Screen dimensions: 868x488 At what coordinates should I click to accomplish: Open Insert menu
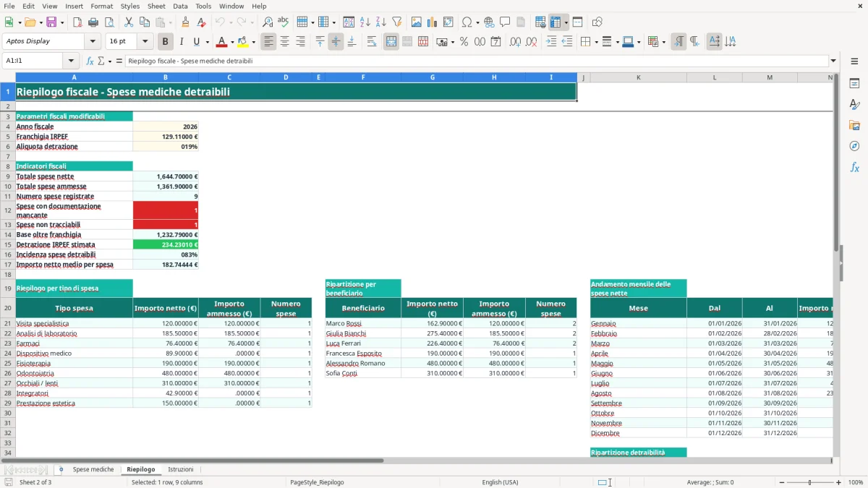(x=74, y=6)
